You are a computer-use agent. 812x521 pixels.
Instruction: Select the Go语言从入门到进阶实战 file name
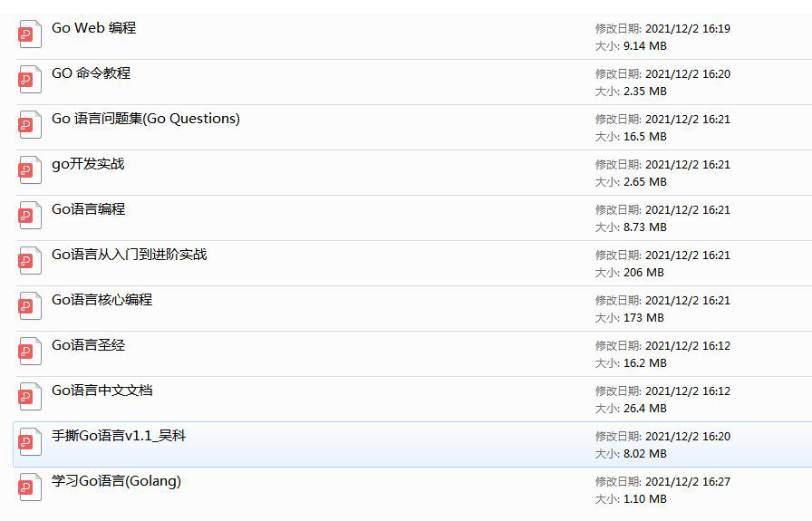click(x=129, y=255)
